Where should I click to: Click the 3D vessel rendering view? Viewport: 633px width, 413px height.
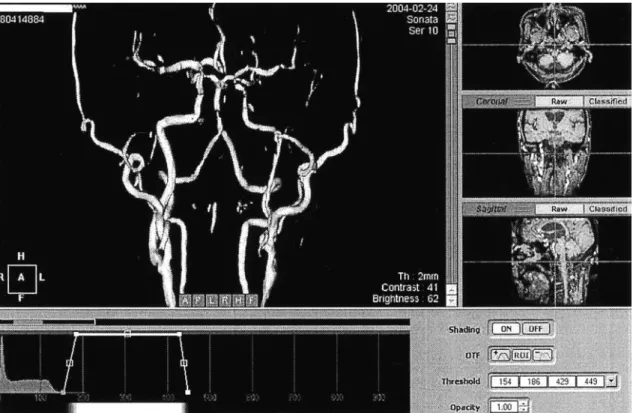point(220,155)
